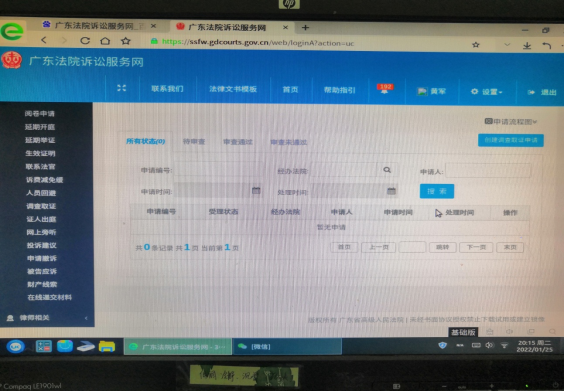
Task: Expand the 设置 dropdown menu
Action: pyautogui.click(x=486, y=92)
